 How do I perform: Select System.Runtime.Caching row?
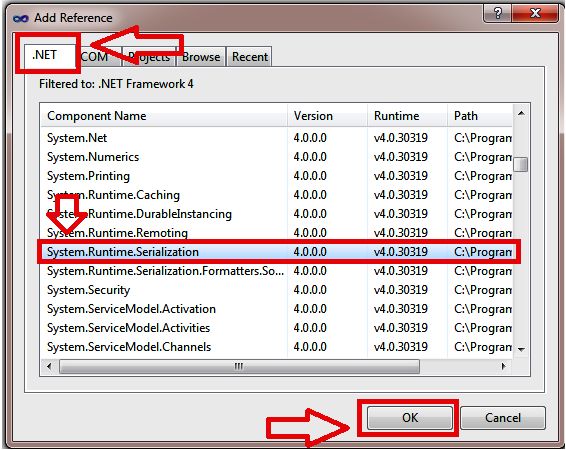pos(277,195)
